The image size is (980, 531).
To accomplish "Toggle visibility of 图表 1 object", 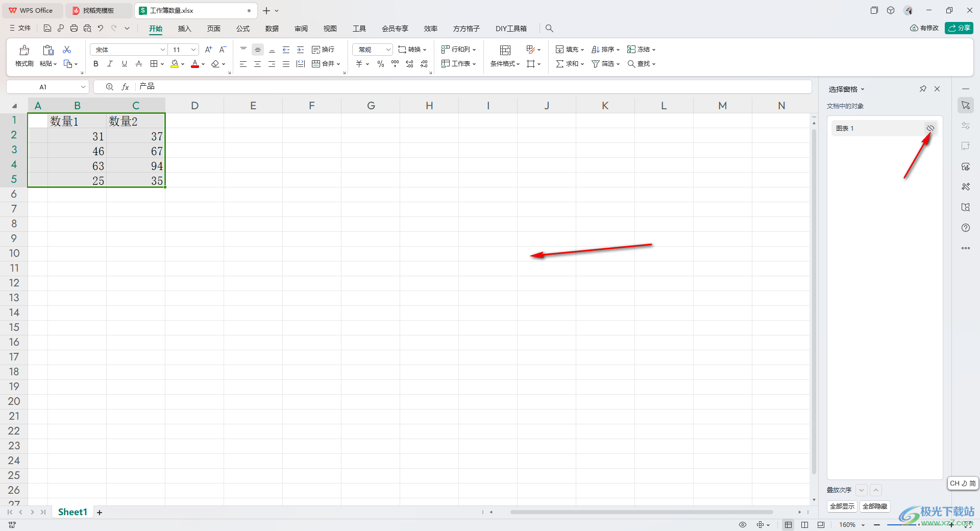I will point(930,128).
